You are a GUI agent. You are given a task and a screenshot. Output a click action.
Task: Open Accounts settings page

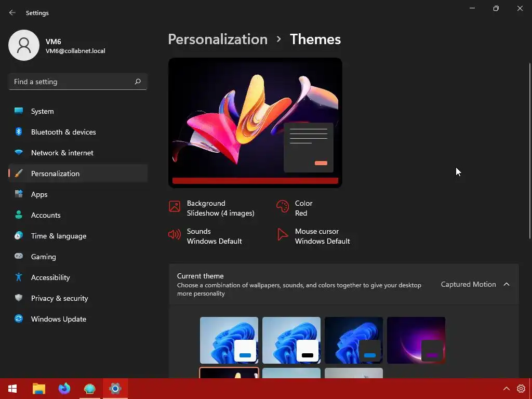point(78,215)
